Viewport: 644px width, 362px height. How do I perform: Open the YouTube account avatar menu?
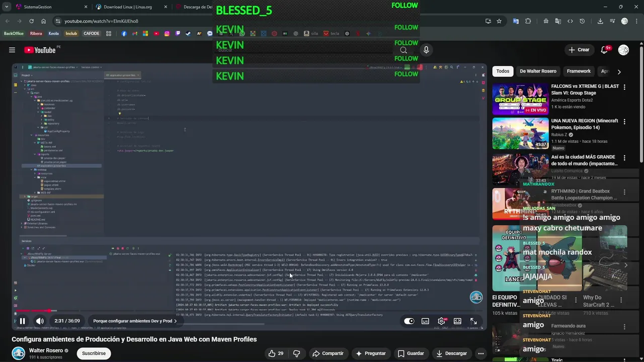coord(623,50)
